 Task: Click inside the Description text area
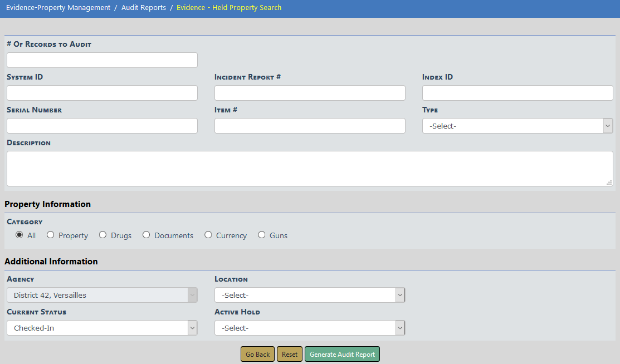click(309, 169)
